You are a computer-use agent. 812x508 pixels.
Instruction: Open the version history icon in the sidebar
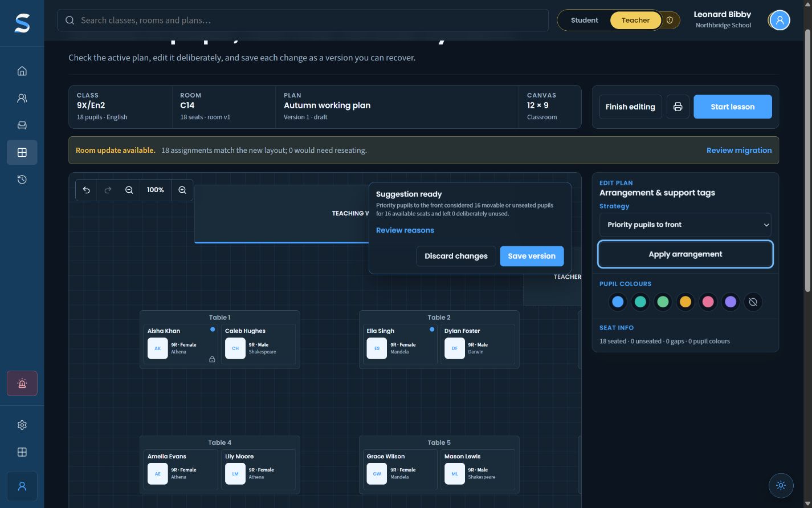[x=22, y=180]
